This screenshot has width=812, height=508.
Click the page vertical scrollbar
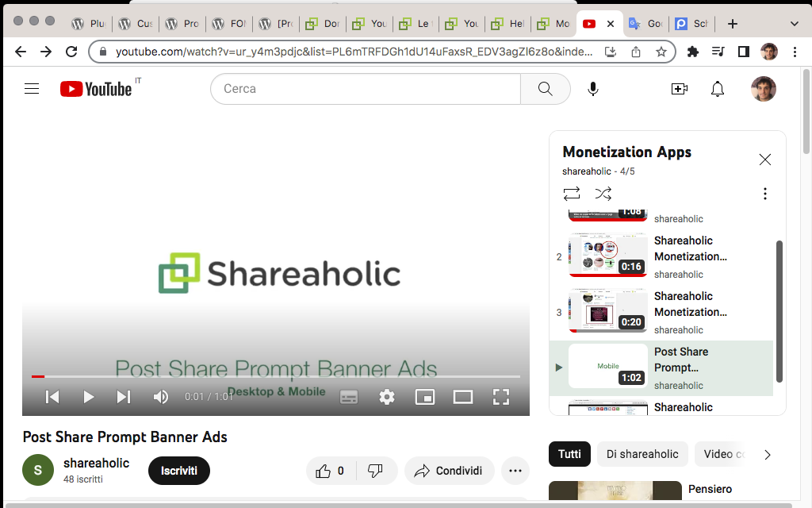pyautogui.click(x=806, y=111)
